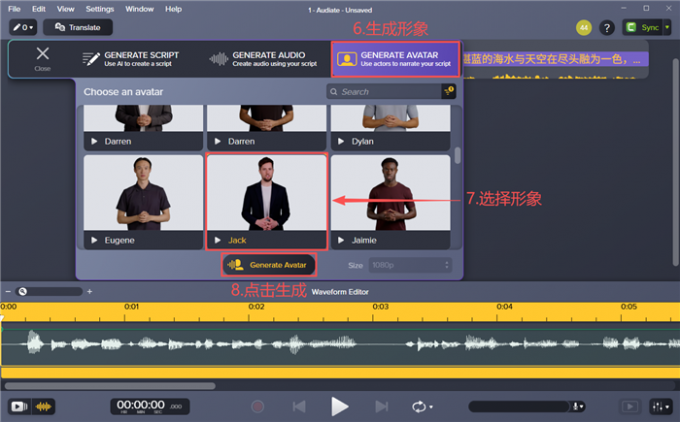Image resolution: width=680 pixels, height=422 pixels.
Task: Open the Size 1080p dropdown
Action: pos(410,265)
